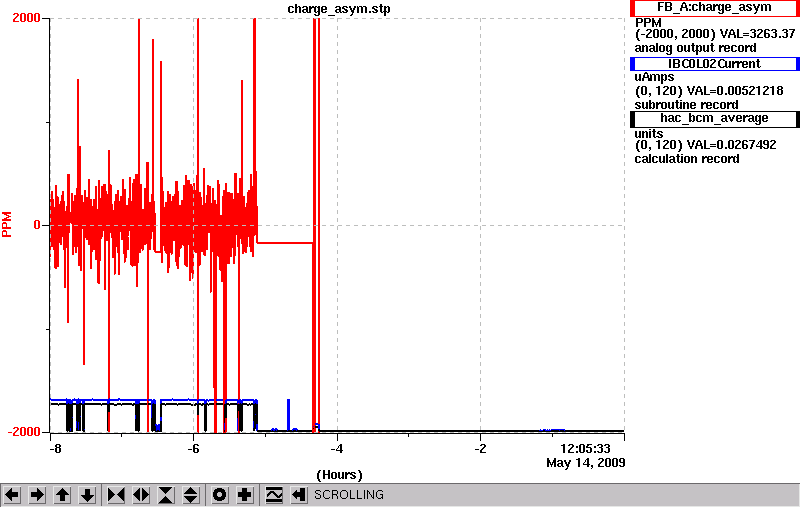Click the -6 hours x-axis tick label
The height and width of the screenshot is (507, 800).
pos(193,449)
